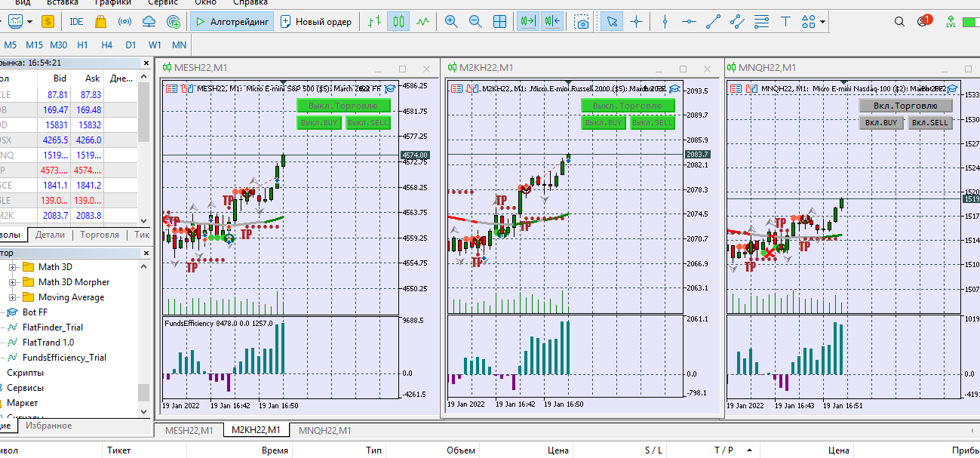Select the Fibonacci retracement tool
The image size is (980, 458).
click(x=762, y=22)
